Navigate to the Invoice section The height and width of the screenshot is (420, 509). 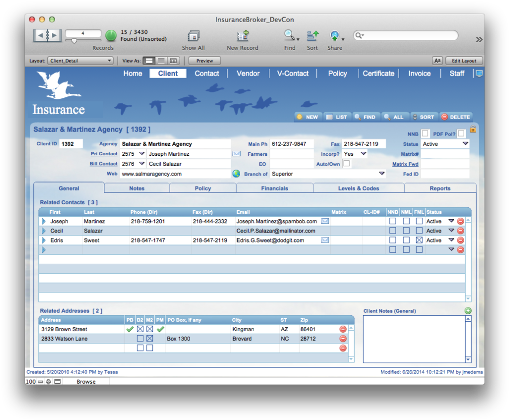(x=419, y=74)
